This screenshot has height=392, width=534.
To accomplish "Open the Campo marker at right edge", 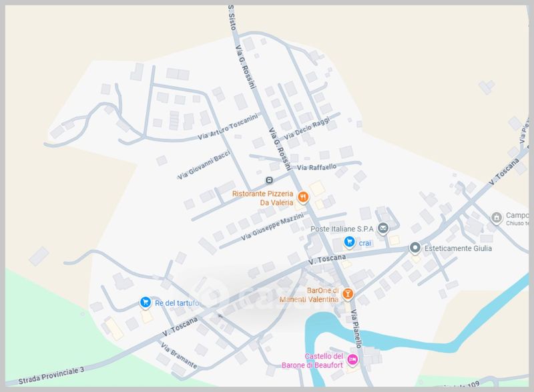I will (x=496, y=218).
